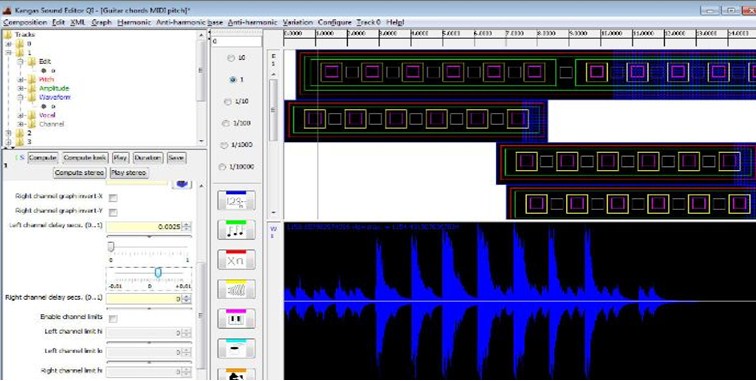
Task: Click the Play stereo button
Action: (x=129, y=173)
